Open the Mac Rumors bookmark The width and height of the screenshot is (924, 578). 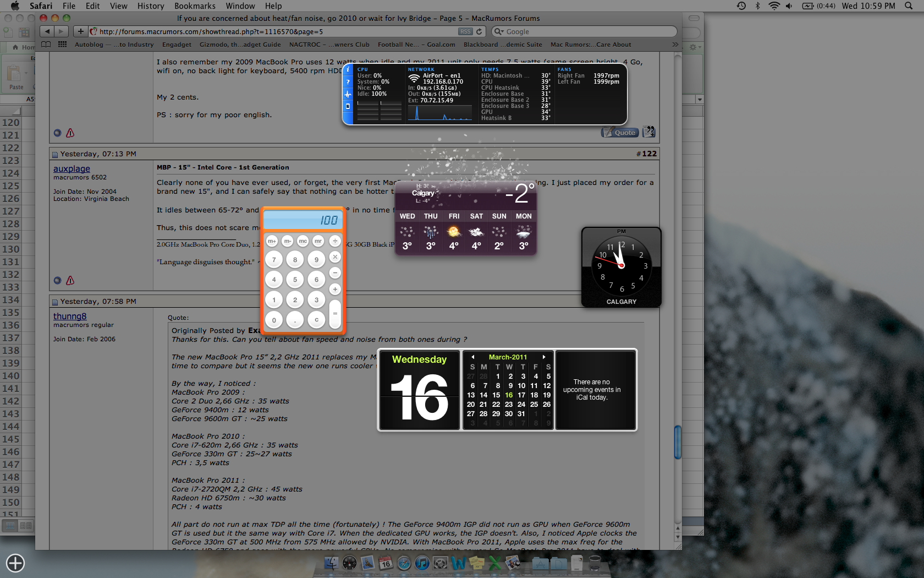(591, 45)
